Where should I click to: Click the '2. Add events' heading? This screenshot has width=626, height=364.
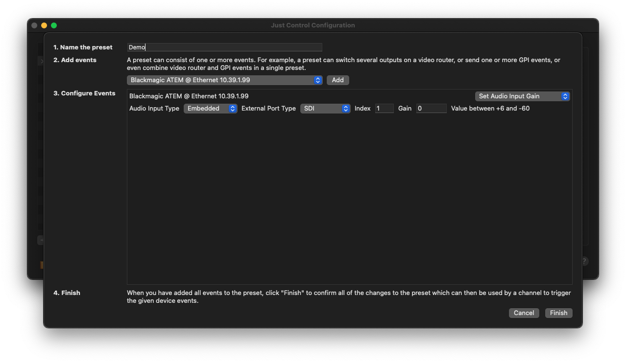pos(75,60)
